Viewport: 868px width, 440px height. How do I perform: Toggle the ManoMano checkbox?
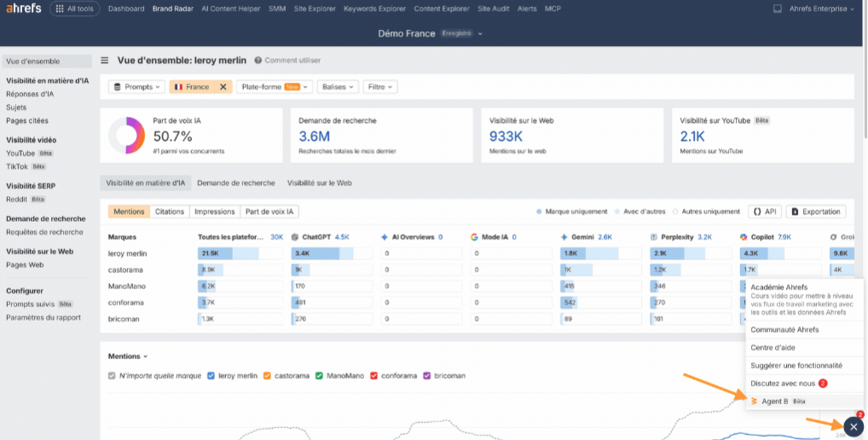point(319,376)
